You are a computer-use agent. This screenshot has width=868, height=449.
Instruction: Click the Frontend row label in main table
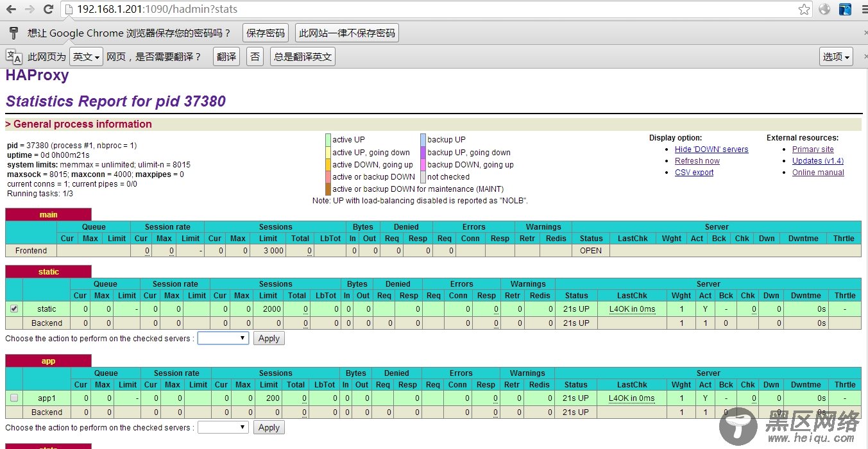tap(31, 251)
